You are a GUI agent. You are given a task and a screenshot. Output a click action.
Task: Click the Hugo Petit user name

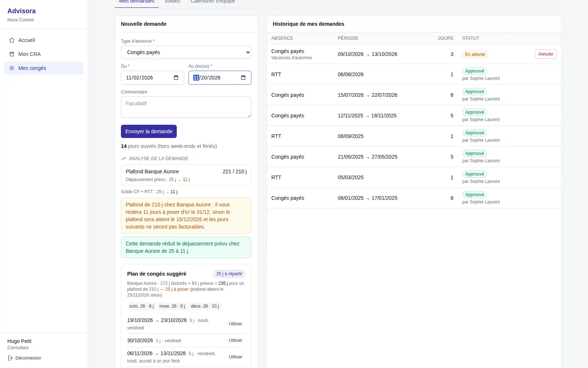click(19, 341)
